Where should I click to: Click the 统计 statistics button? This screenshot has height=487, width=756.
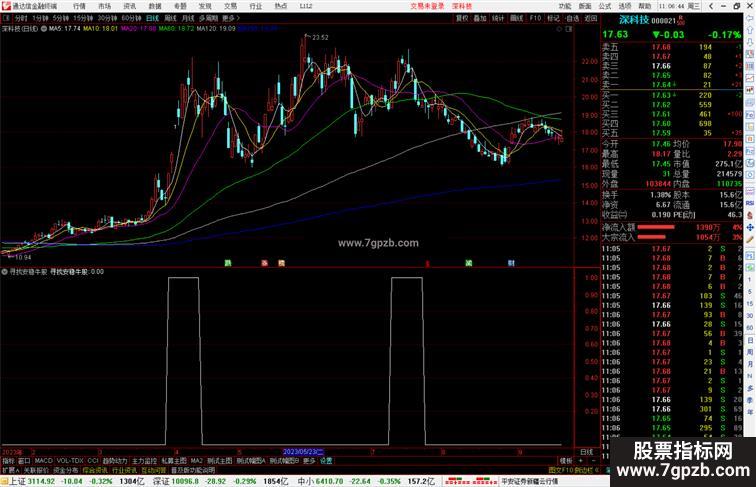[x=498, y=18]
